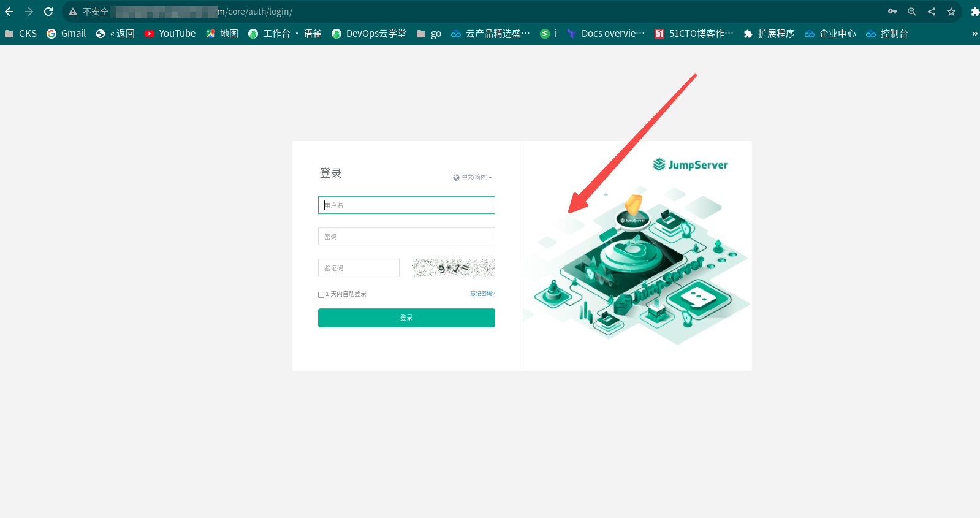Open the extensions puzzle icon
This screenshot has width=980, height=518.
pyautogui.click(x=974, y=12)
